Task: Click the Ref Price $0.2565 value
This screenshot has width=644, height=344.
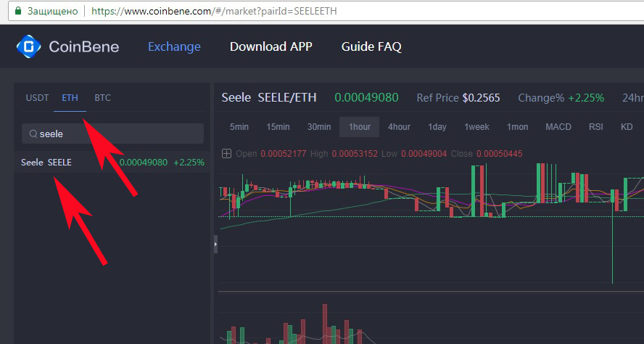Action: pyautogui.click(x=482, y=98)
